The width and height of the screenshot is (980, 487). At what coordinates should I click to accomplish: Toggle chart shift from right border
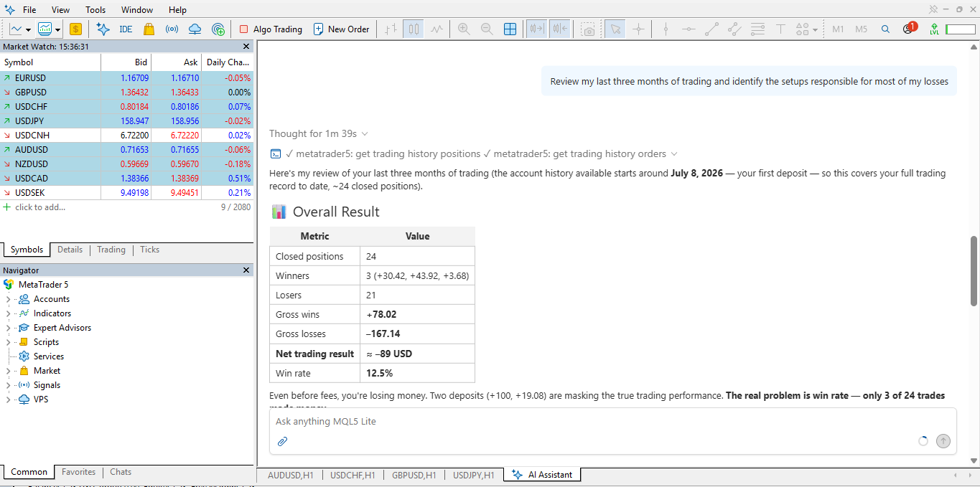click(560, 29)
